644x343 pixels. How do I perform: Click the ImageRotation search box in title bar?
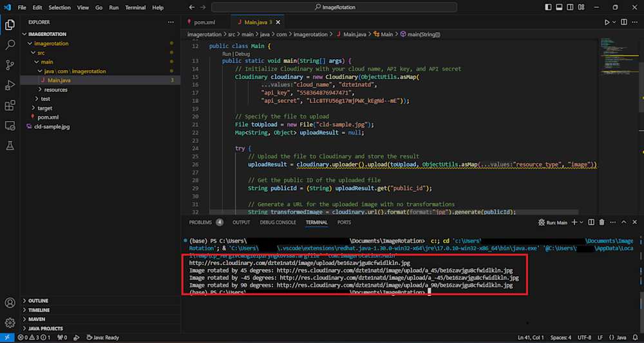tap(334, 7)
